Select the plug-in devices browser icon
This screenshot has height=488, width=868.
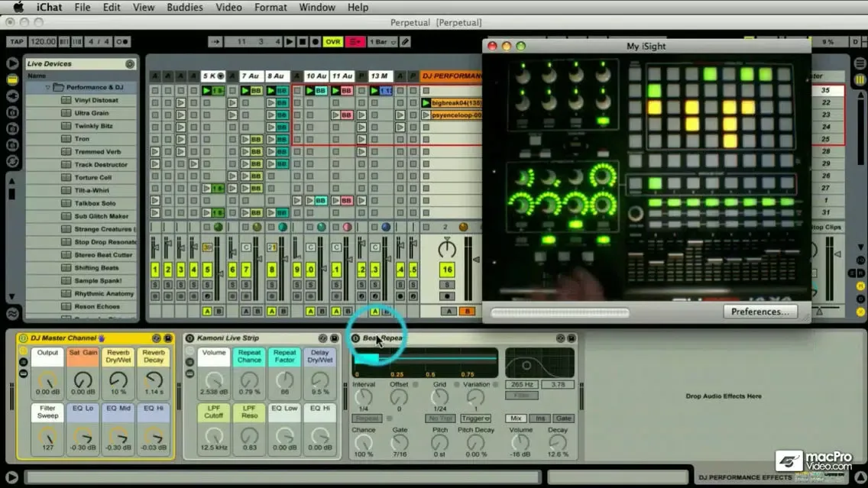12,96
